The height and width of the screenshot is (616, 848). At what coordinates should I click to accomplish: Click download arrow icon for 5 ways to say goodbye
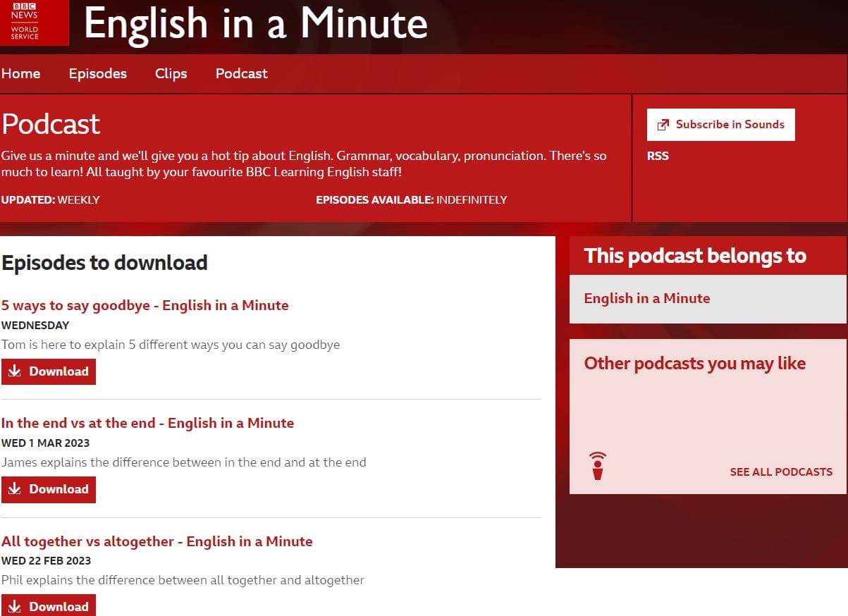coord(15,371)
